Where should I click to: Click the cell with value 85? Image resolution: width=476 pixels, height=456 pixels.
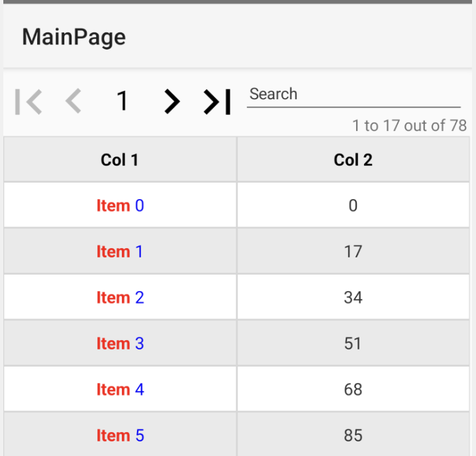point(353,435)
